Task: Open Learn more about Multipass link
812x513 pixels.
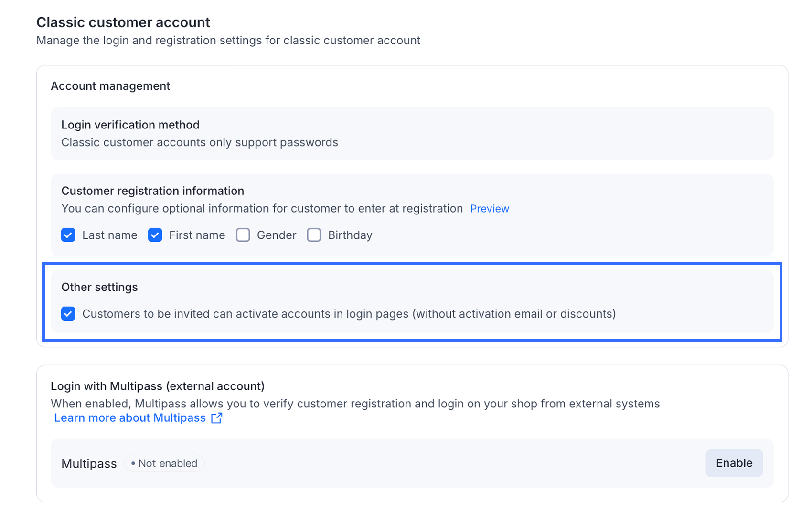Action: (130, 418)
